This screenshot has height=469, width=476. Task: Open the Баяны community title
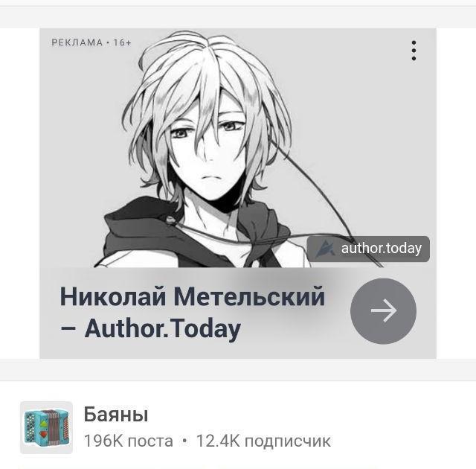116,415
